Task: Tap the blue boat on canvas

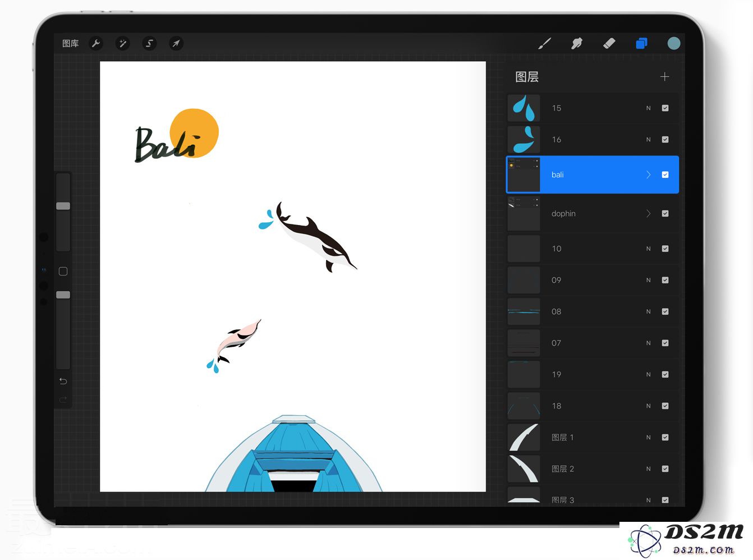Action: pyautogui.click(x=293, y=455)
